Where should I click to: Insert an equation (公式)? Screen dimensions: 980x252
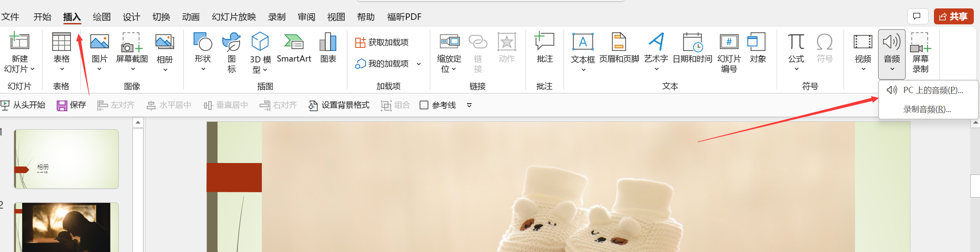pyautogui.click(x=796, y=51)
